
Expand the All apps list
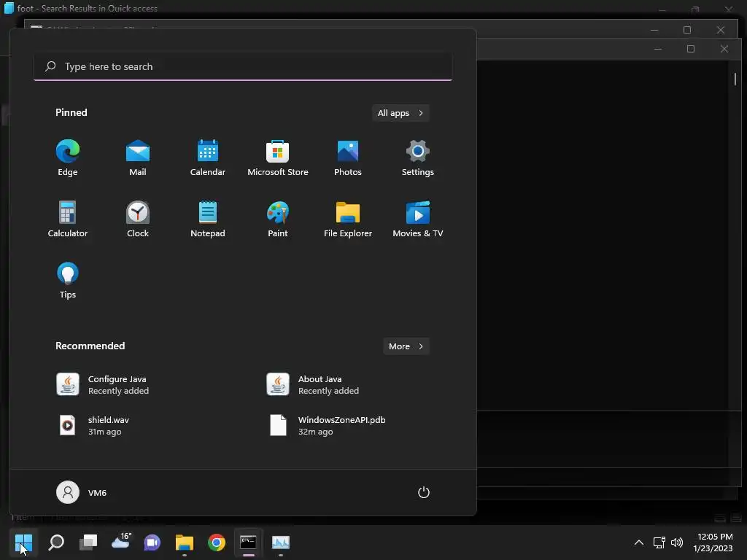(400, 113)
